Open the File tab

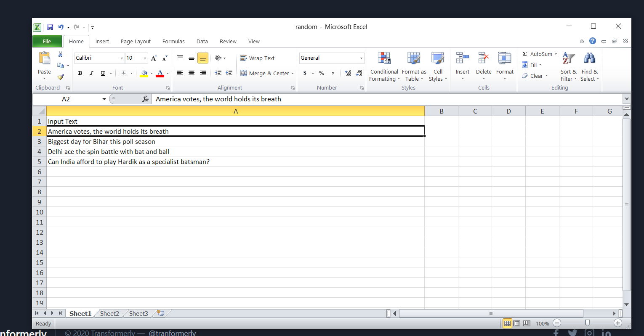pyautogui.click(x=47, y=41)
